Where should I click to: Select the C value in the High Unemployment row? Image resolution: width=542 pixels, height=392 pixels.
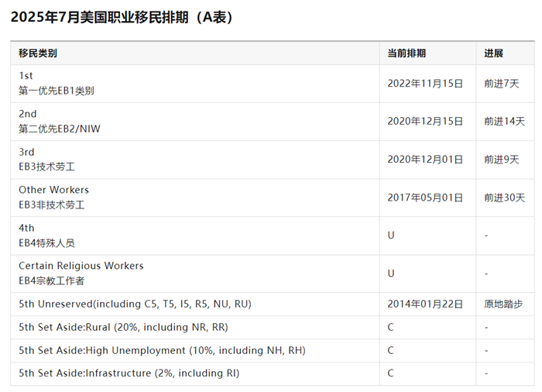(390, 350)
